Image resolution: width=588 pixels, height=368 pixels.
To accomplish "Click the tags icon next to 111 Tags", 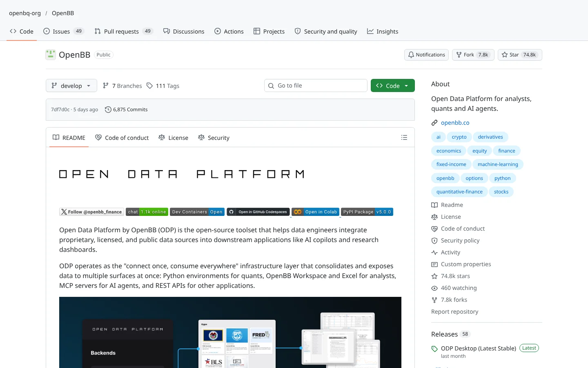I will pyautogui.click(x=150, y=86).
